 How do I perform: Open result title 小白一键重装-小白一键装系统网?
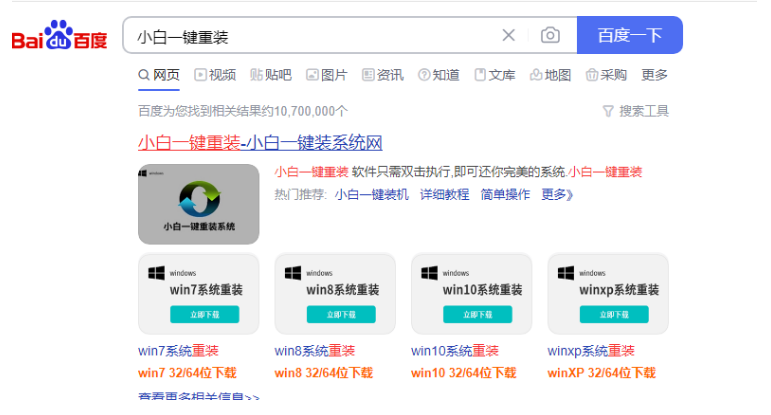point(260,143)
